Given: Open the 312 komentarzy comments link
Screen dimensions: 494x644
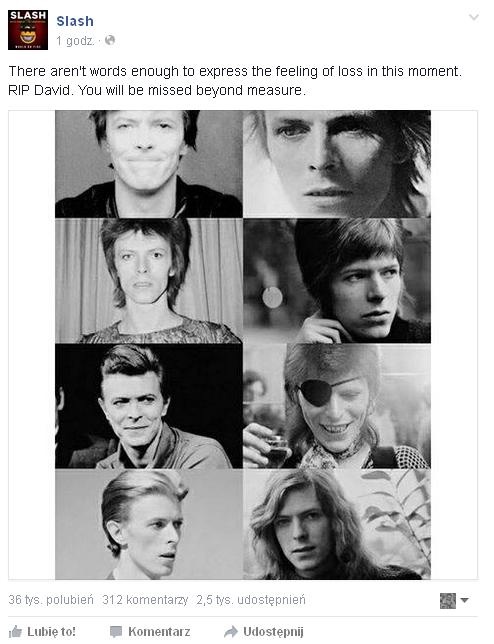Looking at the screenshot, I should [x=145, y=600].
